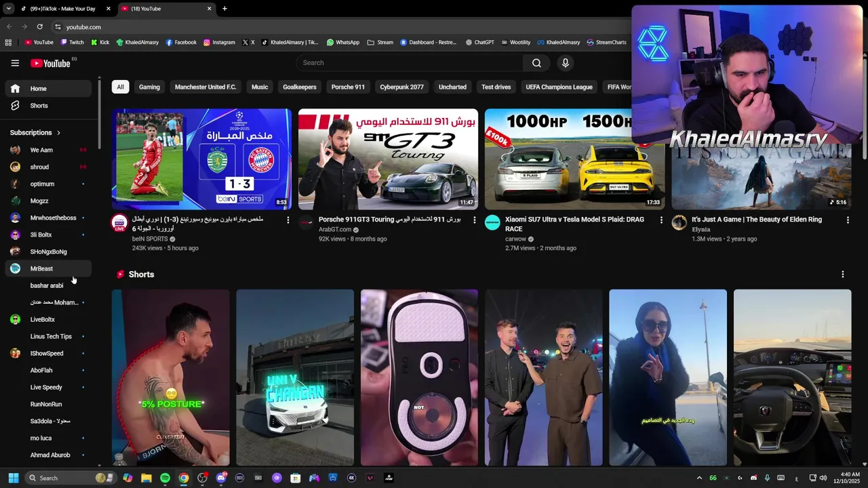Open more options for beIN SPORTS video
This screenshot has width=868, height=488.
pyautogui.click(x=288, y=220)
